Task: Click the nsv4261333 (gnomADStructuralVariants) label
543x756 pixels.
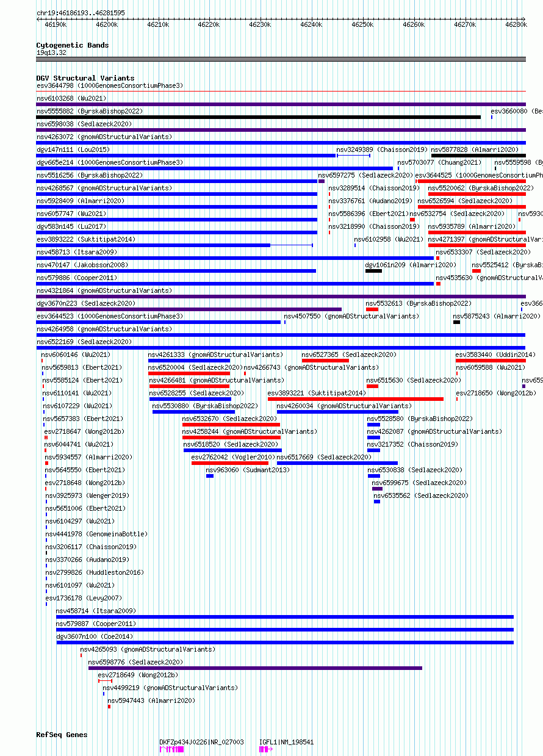Action: (x=216, y=355)
